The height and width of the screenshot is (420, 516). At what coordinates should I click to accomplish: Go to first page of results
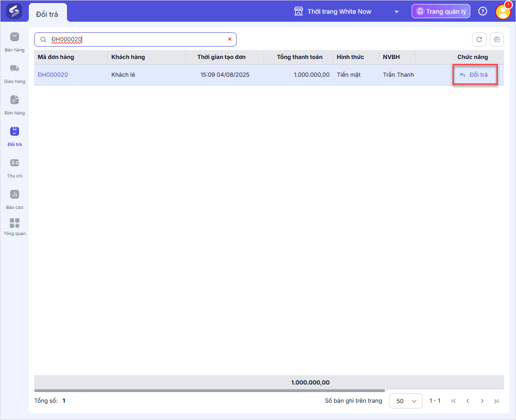453,401
